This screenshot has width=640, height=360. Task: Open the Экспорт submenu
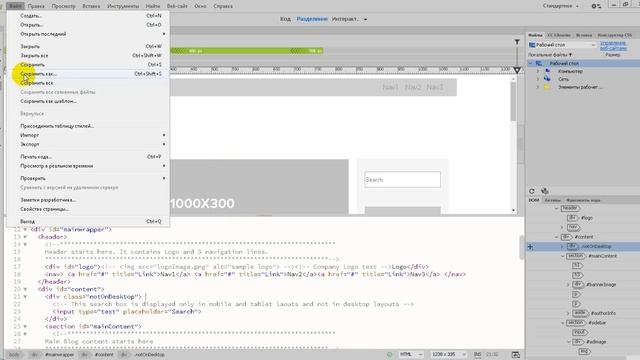(88, 144)
